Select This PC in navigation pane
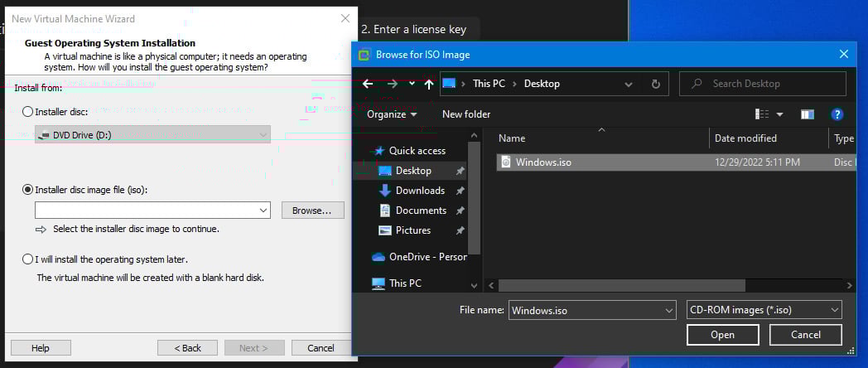 point(405,283)
